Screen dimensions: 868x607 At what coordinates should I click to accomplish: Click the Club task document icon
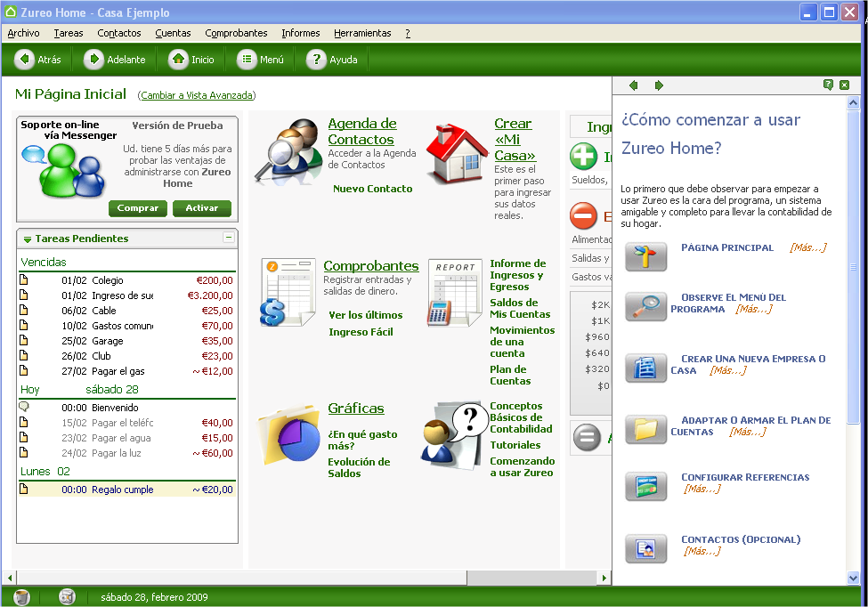tap(24, 355)
